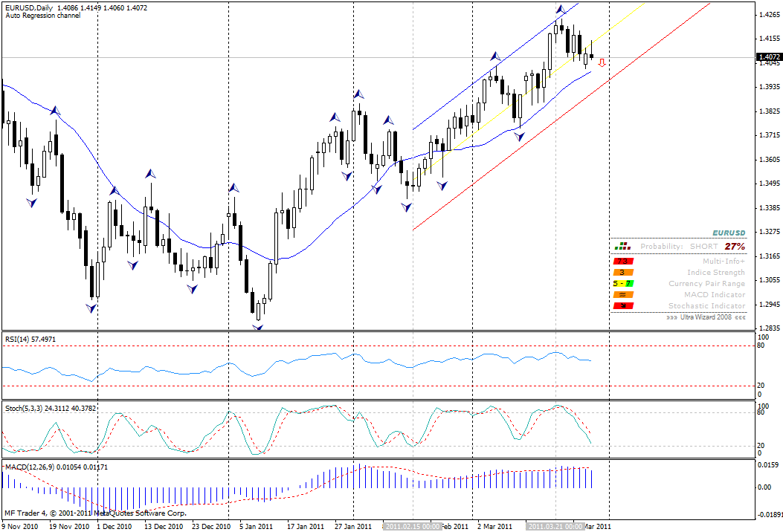Click the 1.3605 price level on the axis
This screenshot has height=532, width=783.
point(770,159)
